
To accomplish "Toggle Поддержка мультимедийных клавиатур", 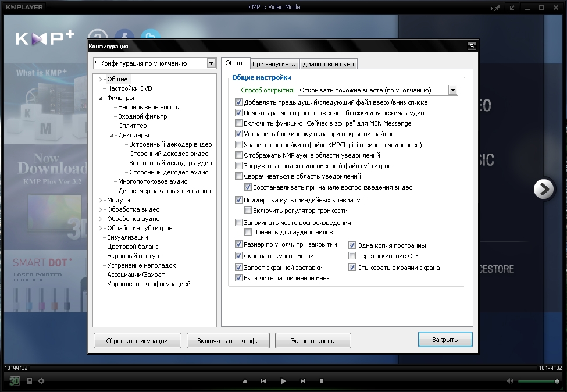I will 238,200.
